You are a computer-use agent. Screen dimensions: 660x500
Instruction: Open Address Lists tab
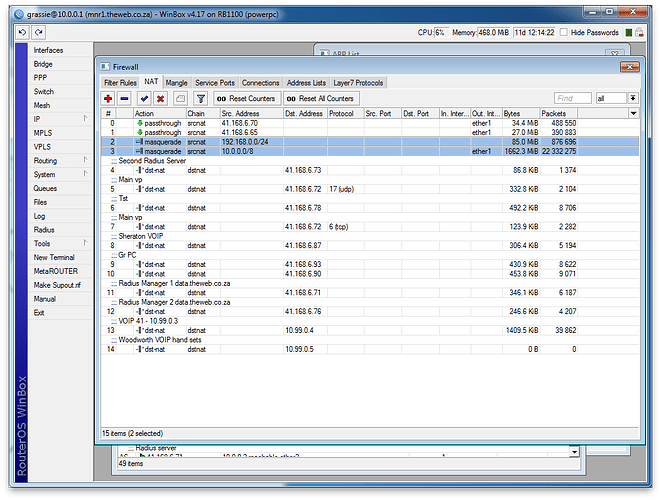(306, 83)
